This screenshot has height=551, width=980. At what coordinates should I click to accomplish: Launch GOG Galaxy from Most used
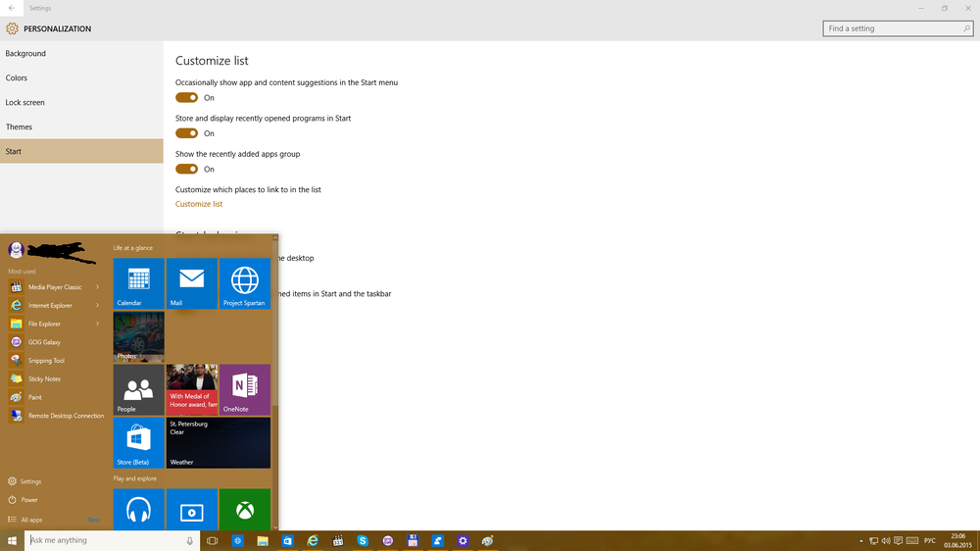pyautogui.click(x=44, y=342)
